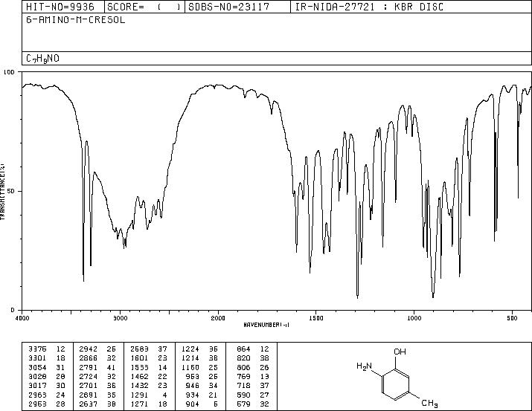Click the 963 peak value
This screenshot has height=411, width=532.
click(x=193, y=376)
